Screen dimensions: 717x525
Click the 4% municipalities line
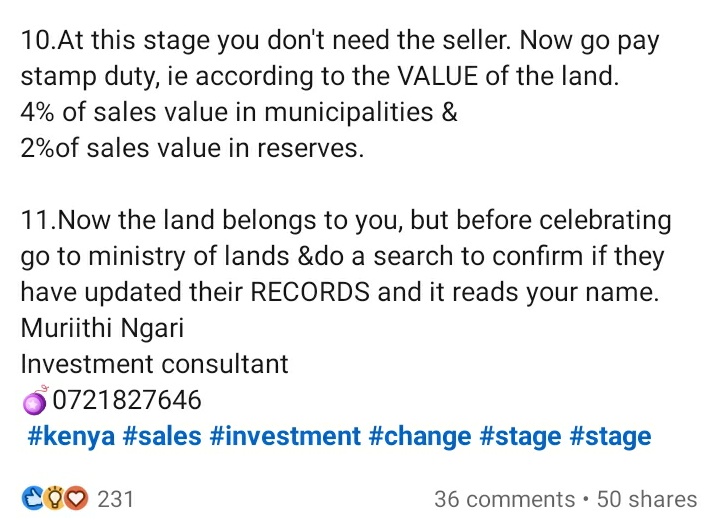(x=239, y=112)
